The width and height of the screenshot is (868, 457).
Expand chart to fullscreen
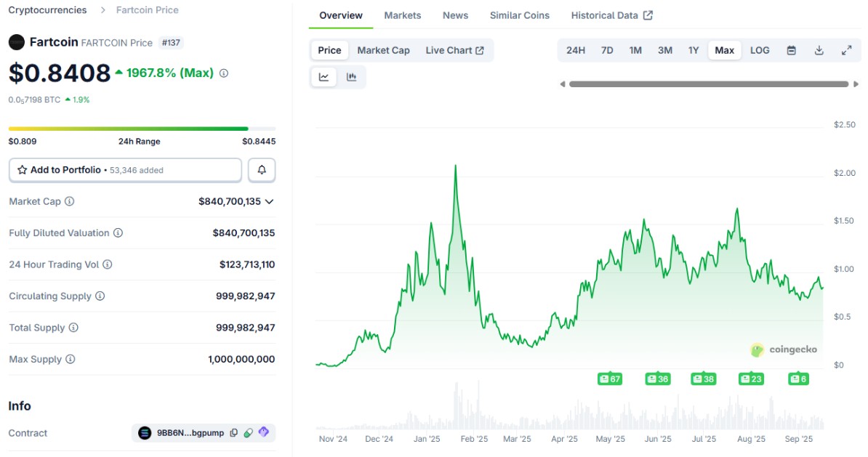846,50
